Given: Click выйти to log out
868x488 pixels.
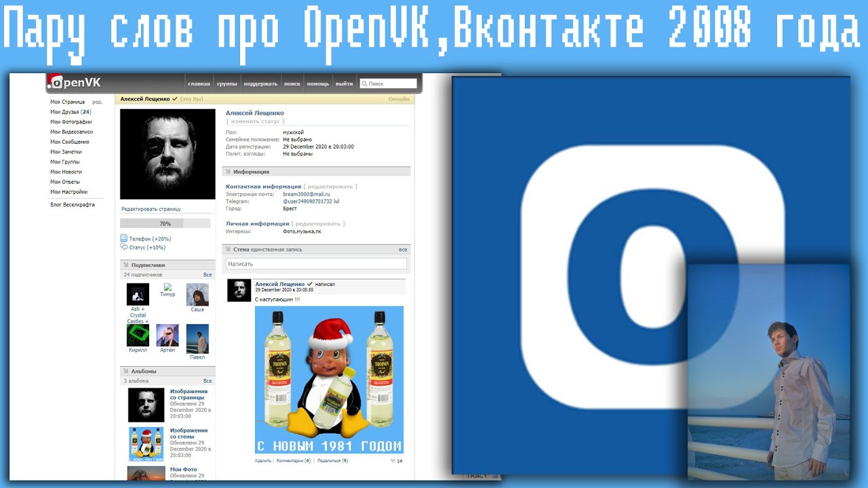Looking at the screenshot, I should (344, 84).
